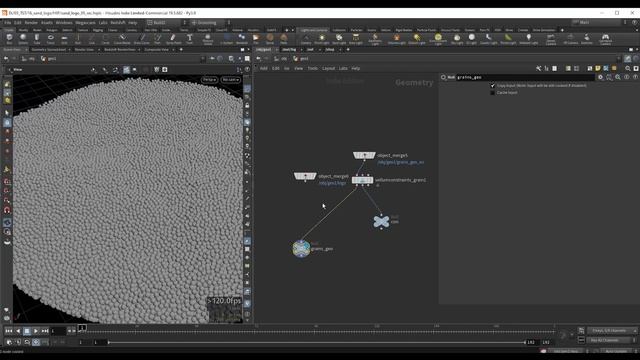
Task: Select the grains_geo null node
Action: 301,249
